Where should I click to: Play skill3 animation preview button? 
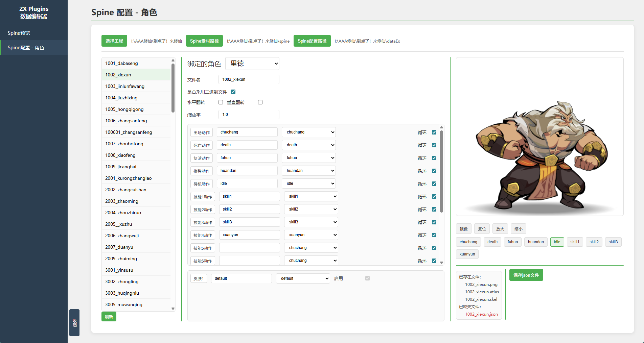(x=613, y=242)
